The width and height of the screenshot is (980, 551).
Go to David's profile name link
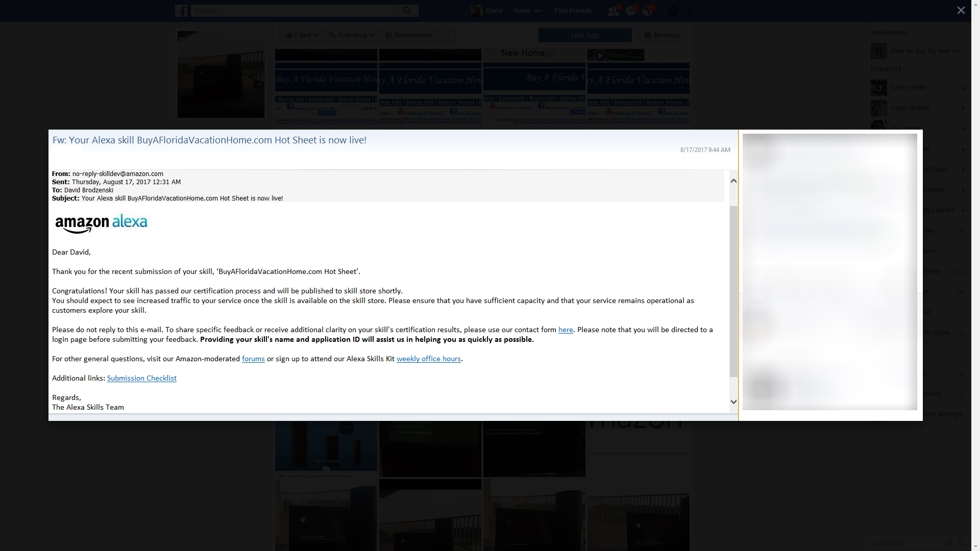[x=494, y=11]
